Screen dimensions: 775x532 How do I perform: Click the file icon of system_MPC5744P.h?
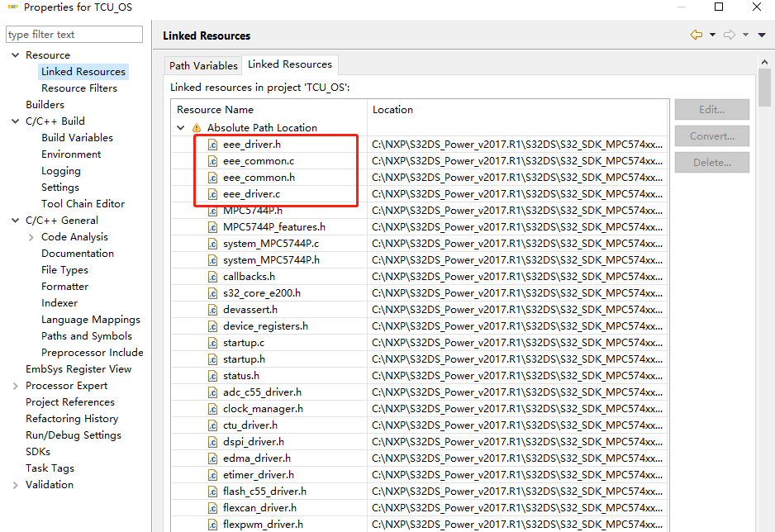point(212,260)
